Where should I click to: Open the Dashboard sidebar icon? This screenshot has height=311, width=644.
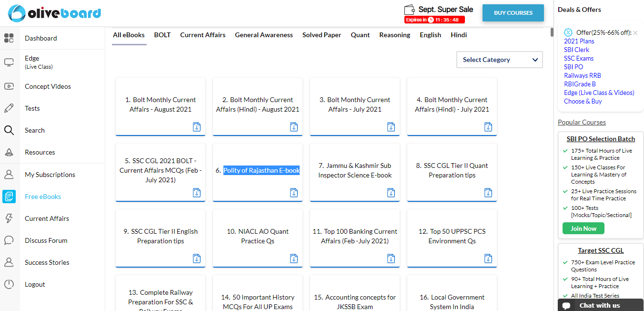point(9,38)
